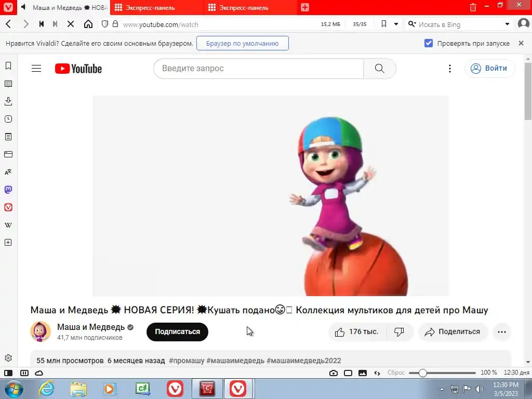Viewport: 532px width, 399px height.
Task: Dismiss the default browser notification bar
Action: [521, 43]
